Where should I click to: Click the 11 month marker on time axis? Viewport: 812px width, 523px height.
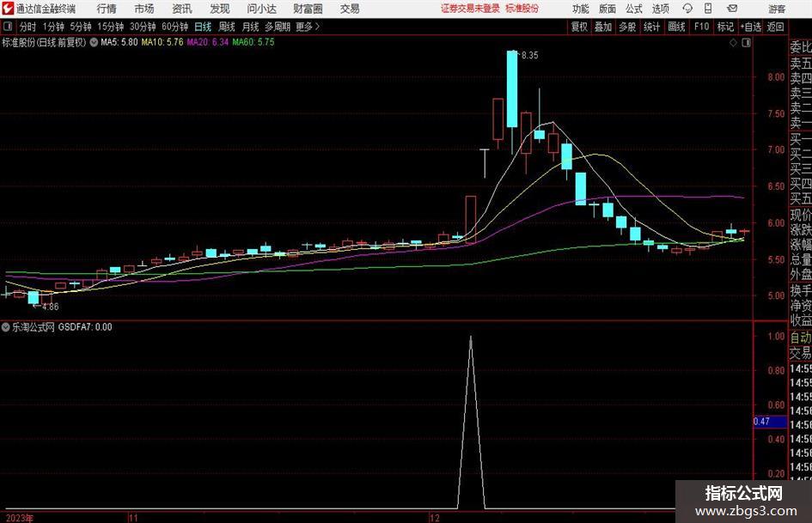(133, 518)
